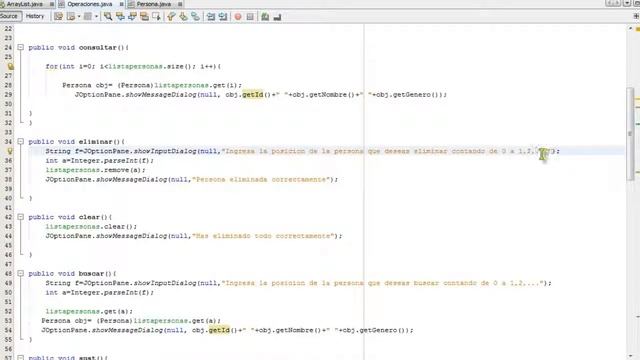
Task: Click the Uncomment lines icon
Action: [x=277, y=17]
